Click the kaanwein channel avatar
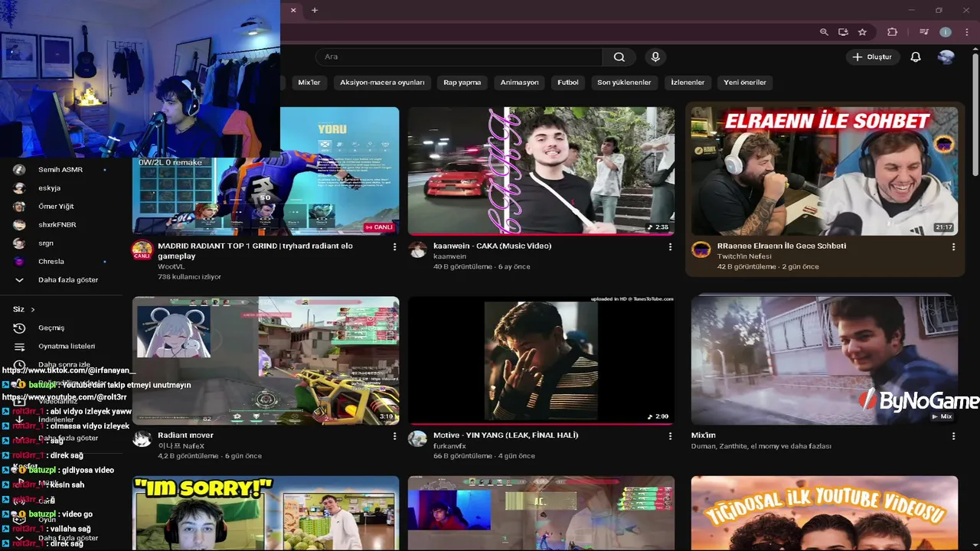980x551 pixels. (417, 250)
